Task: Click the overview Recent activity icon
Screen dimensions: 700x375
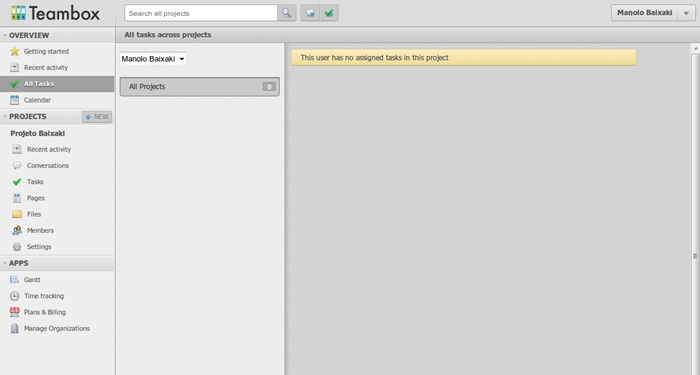Action: [x=15, y=67]
